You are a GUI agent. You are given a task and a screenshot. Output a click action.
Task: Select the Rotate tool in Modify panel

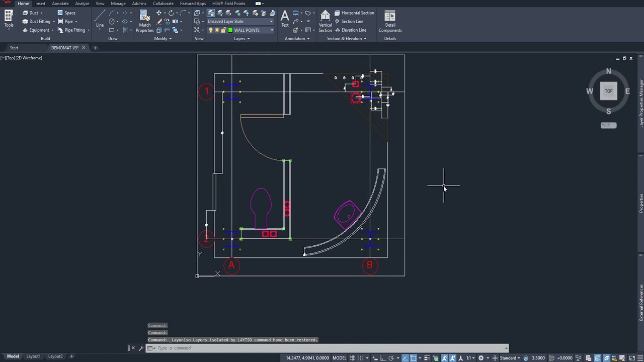tap(171, 13)
